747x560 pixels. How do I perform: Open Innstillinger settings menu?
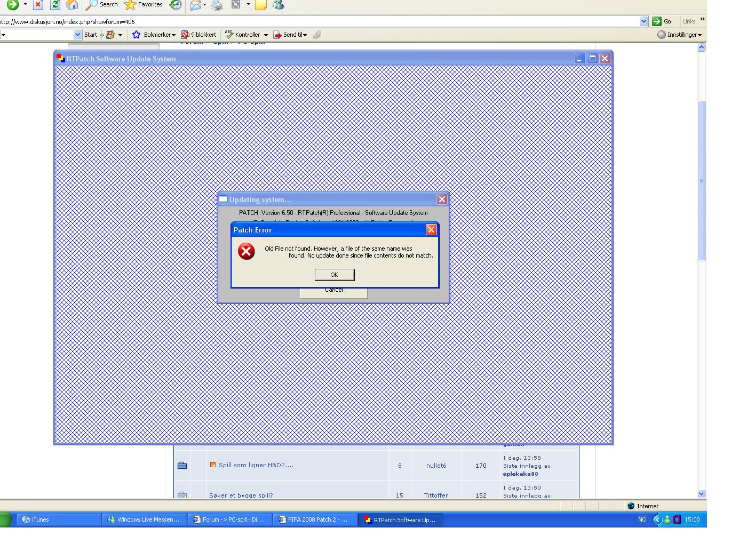pos(680,35)
